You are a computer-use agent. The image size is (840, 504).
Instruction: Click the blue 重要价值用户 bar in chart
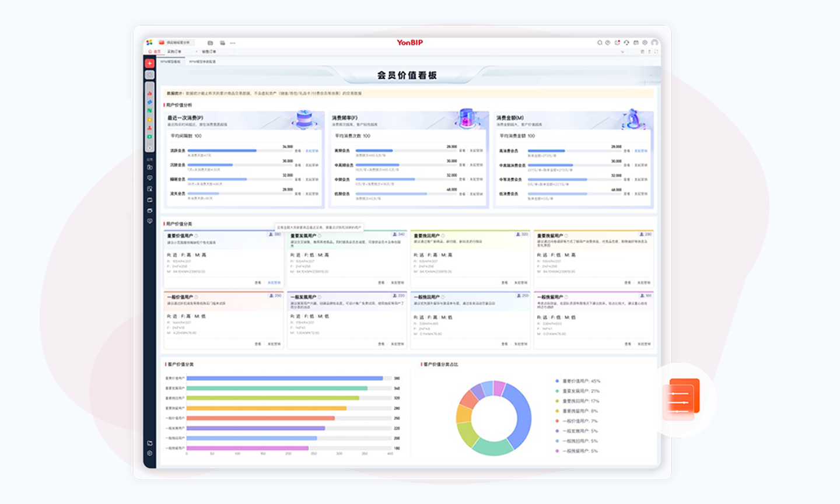point(284,379)
